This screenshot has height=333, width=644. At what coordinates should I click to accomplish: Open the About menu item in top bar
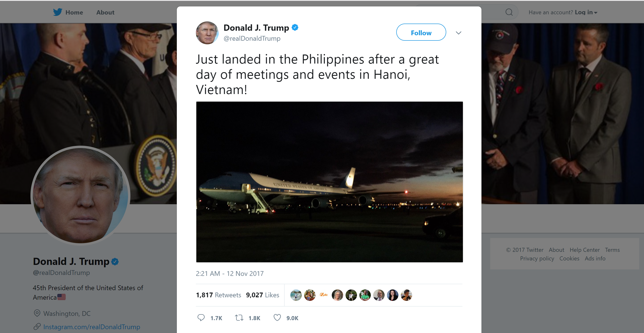point(105,12)
